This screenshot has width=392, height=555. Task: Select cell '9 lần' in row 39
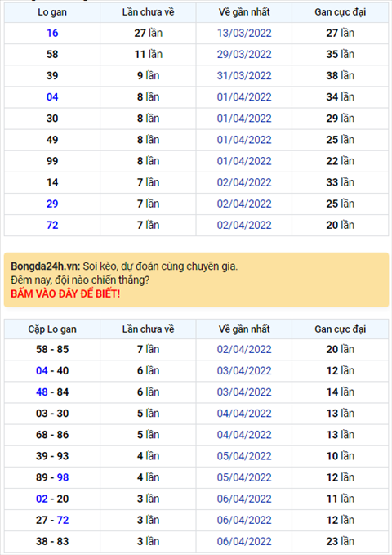[x=149, y=76]
